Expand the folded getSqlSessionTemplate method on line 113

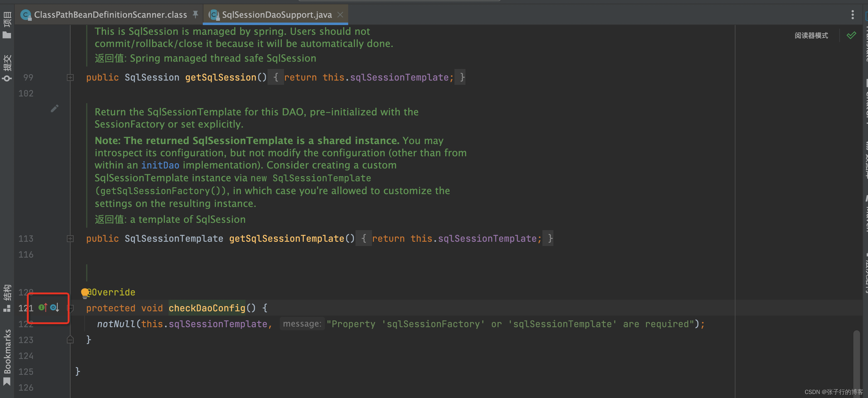(70, 239)
